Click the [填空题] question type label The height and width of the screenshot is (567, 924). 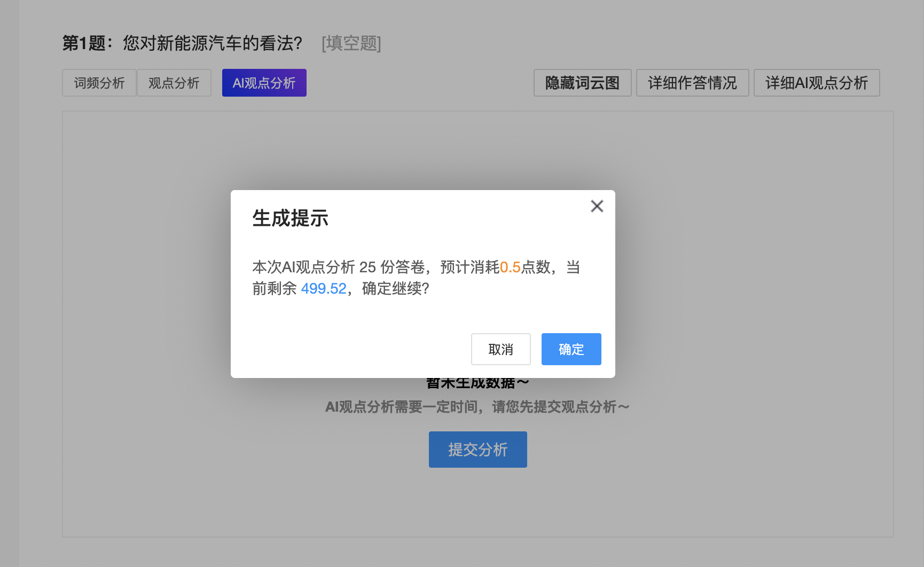[350, 44]
